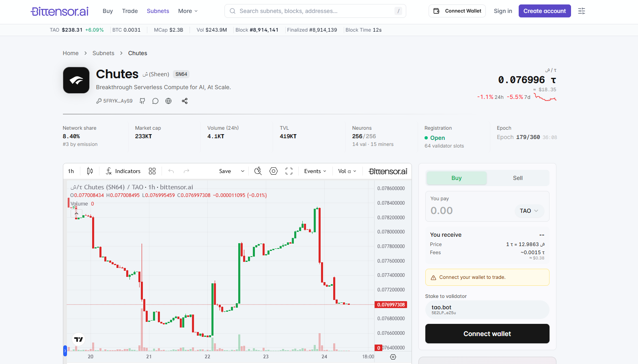Click the SN64 subnet badge
The width and height of the screenshot is (638, 364).
[x=181, y=74]
